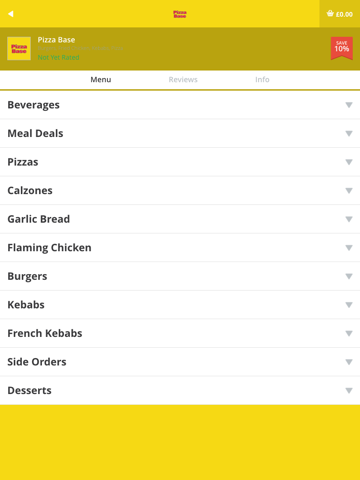Open the Kebabs category

point(180,305)
